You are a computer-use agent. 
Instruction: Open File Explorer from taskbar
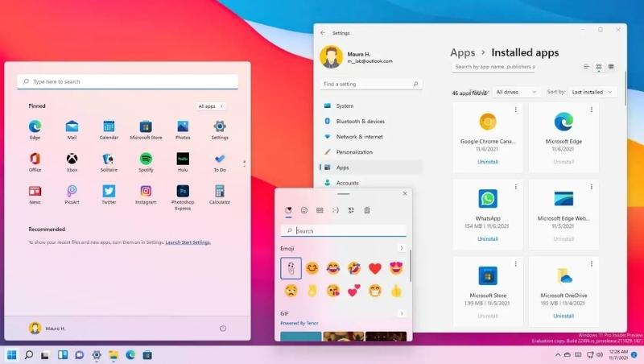tap(114, 355)
